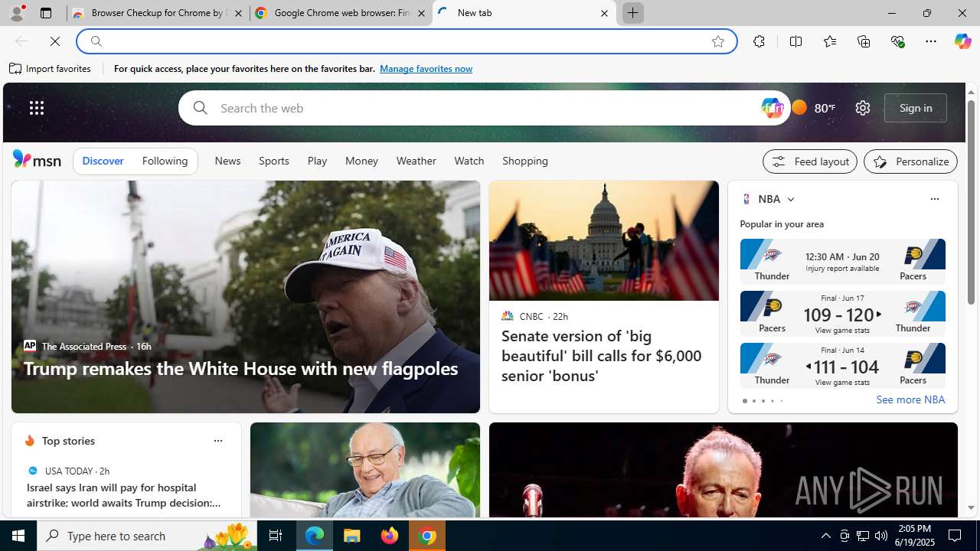Click the msn logo

click(37, 159)
